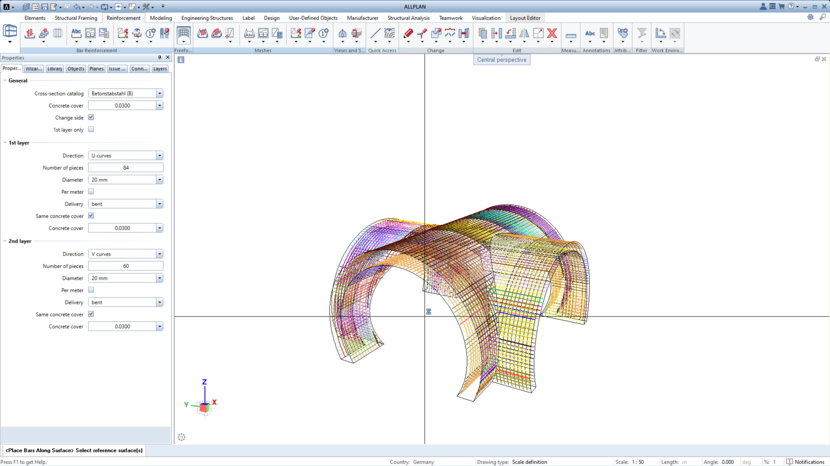This screenshot has width=830, height=466.
Task: Click the red Delete X icon
Action: (x=552, y=34)
